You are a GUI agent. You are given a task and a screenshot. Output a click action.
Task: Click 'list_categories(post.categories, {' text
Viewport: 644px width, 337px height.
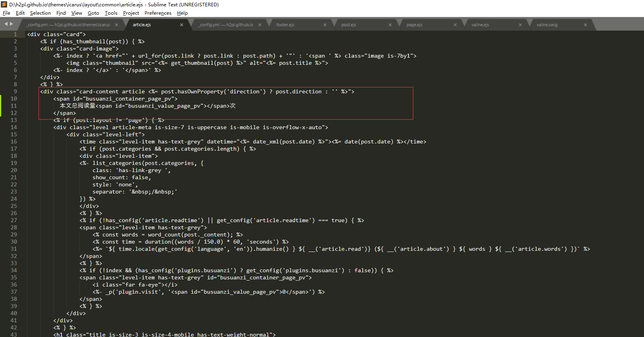[x=148, y=163]
